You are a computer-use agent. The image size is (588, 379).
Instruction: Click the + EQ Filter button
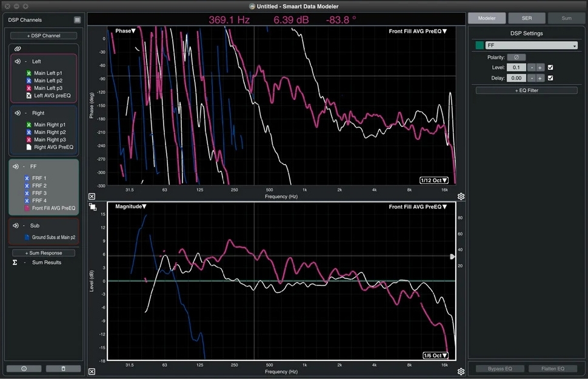527,90
